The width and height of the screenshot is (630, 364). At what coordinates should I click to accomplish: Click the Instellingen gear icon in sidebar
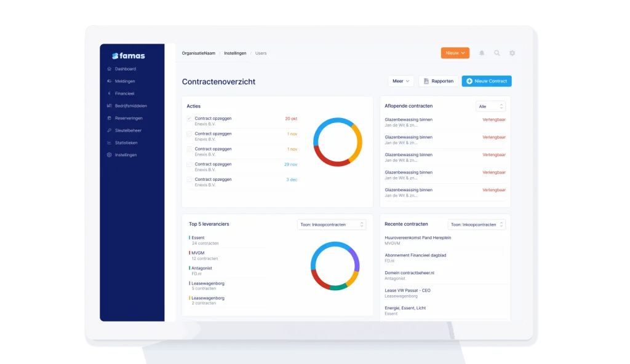(109, 155)
